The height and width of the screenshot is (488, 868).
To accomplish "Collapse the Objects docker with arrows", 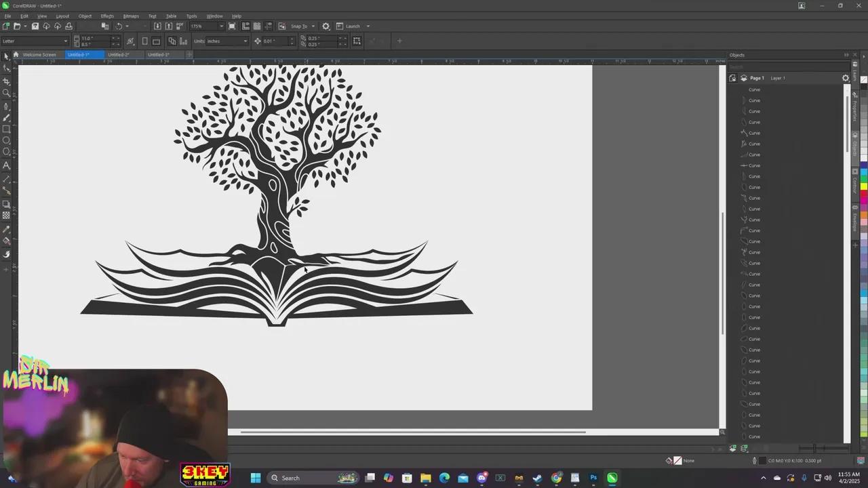I will point(846,55).
